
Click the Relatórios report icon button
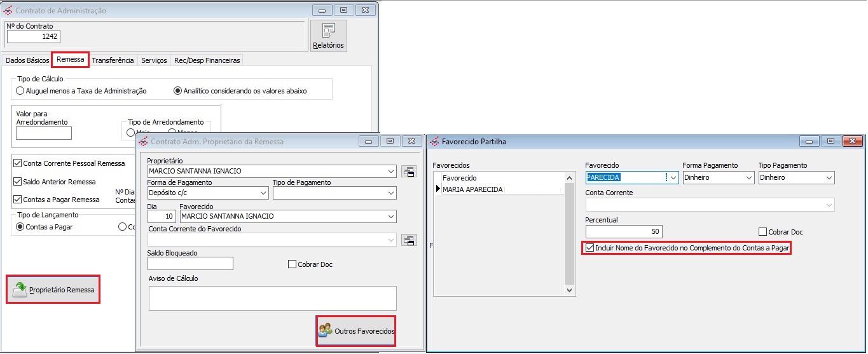pyautogui.click(x=328, y=31)
